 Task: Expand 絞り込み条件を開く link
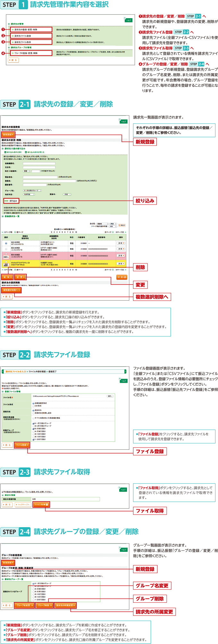coord(14,152)
